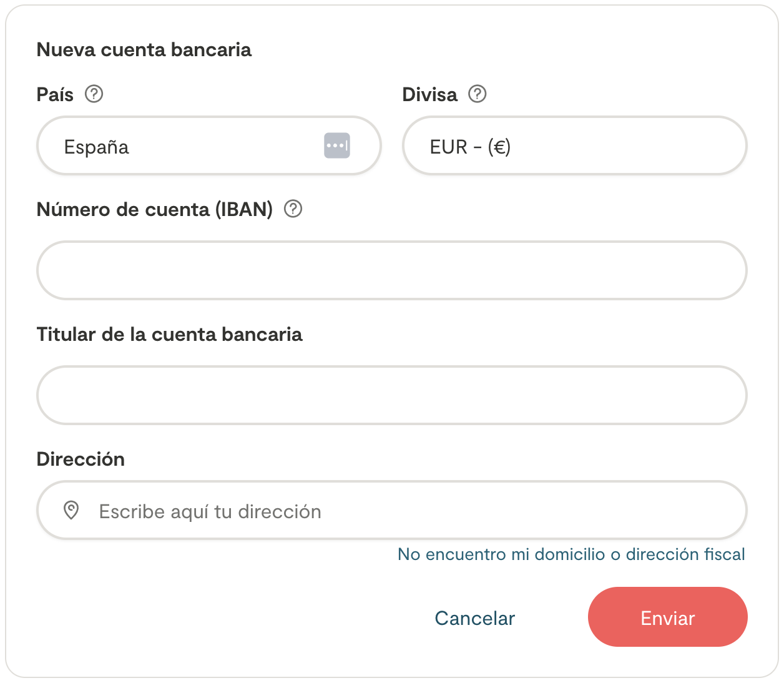Click the location pin icon in Dirección
Screen dimensions: 784x683
pos(72,511)
